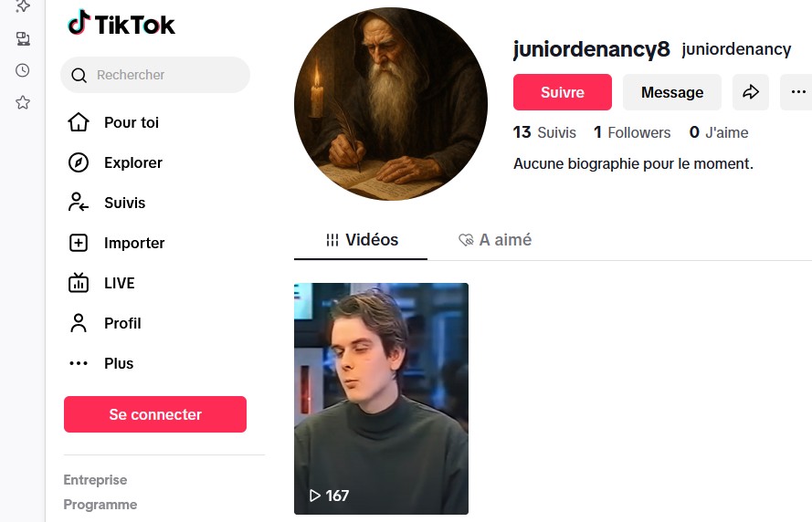Open the TikTok logo home link
Image resolution: width=812 pixels, height=522 pixels.
pos(121,24)
